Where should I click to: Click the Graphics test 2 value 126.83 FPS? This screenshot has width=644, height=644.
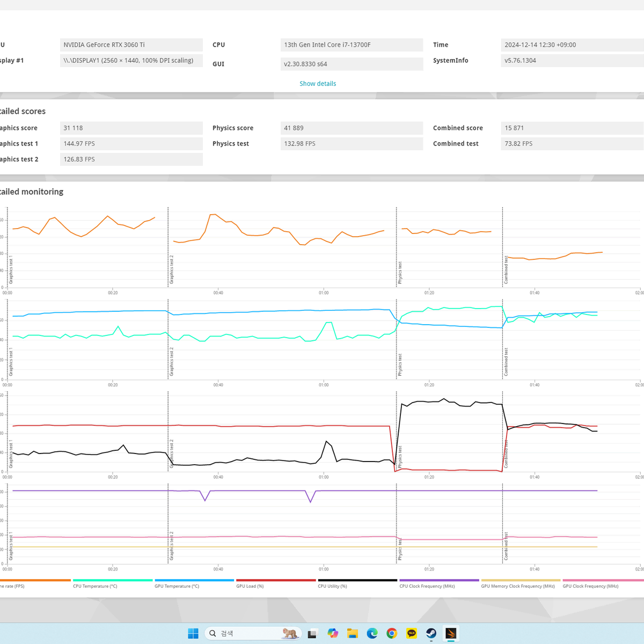pyautogui.click(x=131, y=159)
